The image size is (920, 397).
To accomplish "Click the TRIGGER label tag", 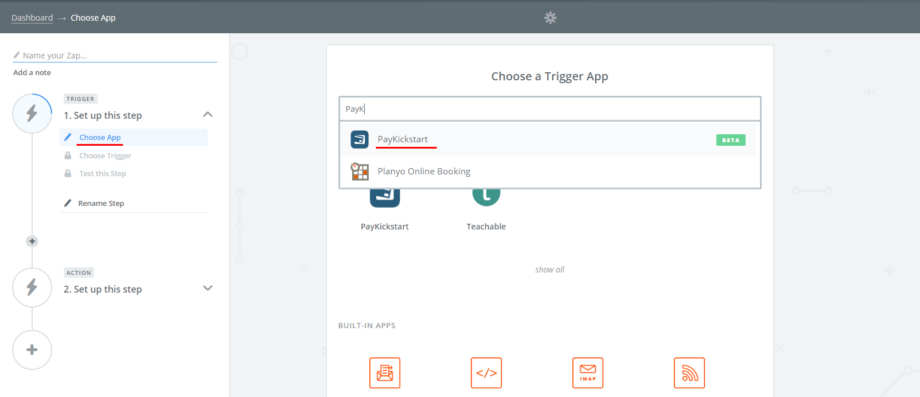I will click(x=80, y=99).
